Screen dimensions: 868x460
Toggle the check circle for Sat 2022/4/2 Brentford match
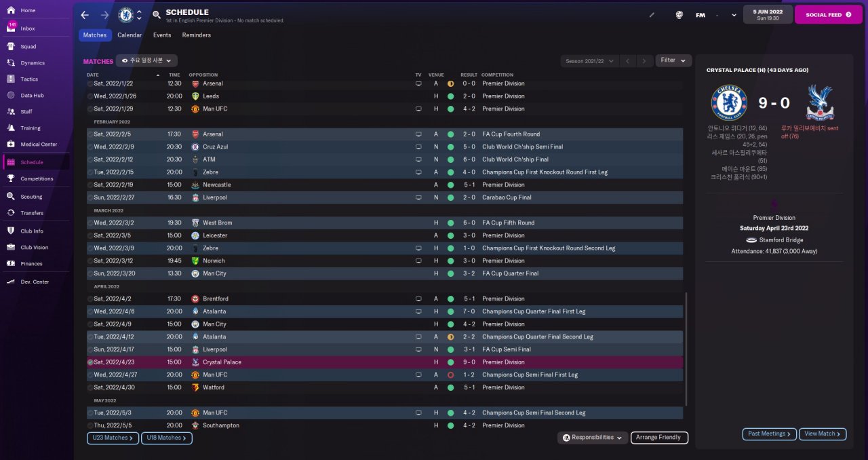pos(90,299)
